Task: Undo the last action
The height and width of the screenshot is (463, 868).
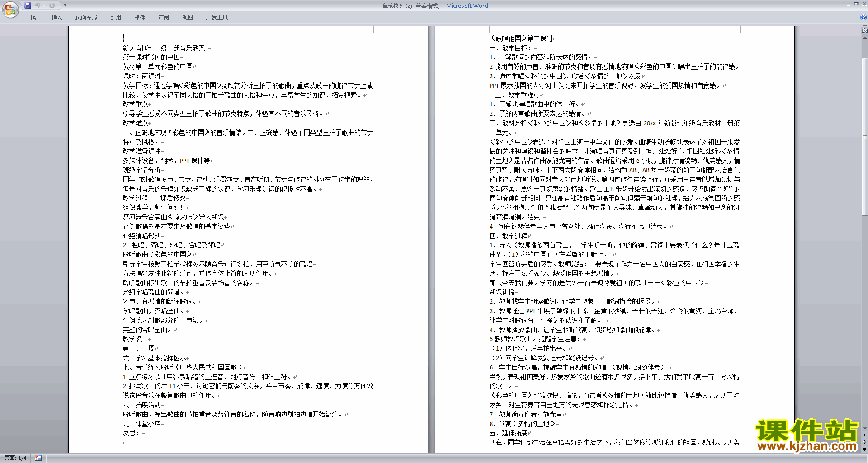Action: tap(38, 5)
